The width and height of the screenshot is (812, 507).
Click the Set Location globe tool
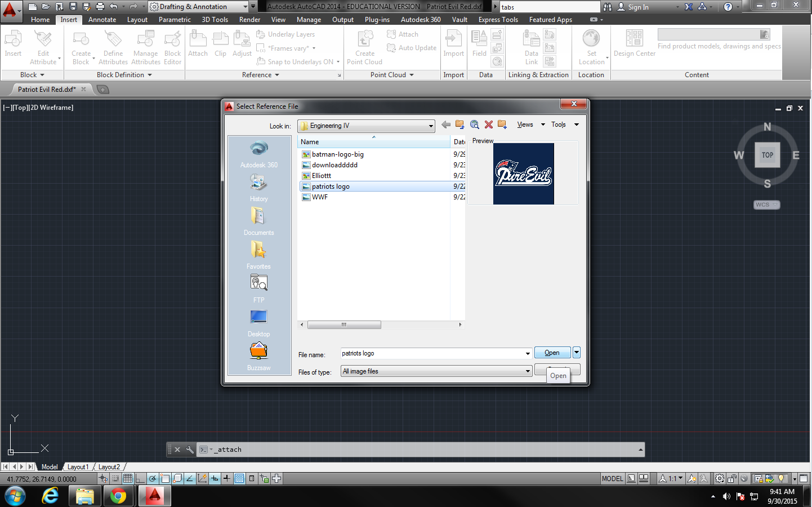coord(591,48)
